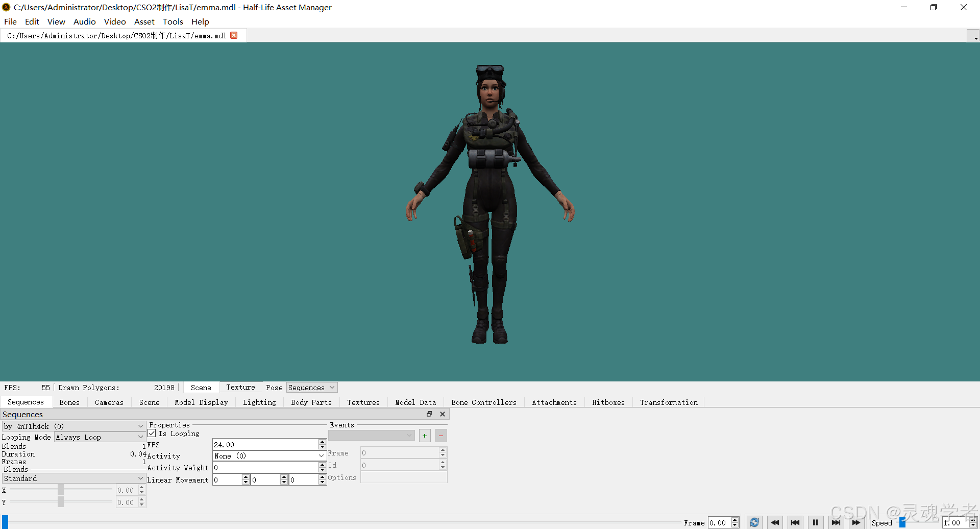Open the Audio menu
980x529 pixels.
tap(85, 21)
